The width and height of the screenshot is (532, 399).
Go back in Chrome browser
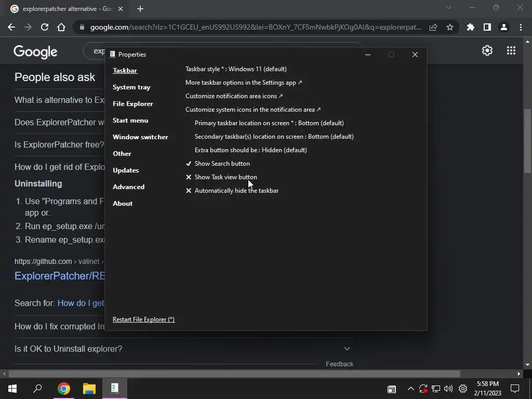11,27
